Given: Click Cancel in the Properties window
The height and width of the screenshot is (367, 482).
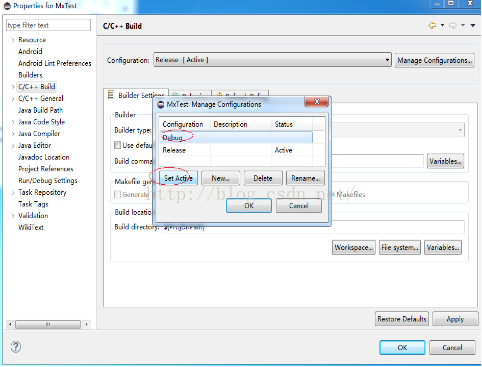Looking at the screenshot, I should coord(452,348).
